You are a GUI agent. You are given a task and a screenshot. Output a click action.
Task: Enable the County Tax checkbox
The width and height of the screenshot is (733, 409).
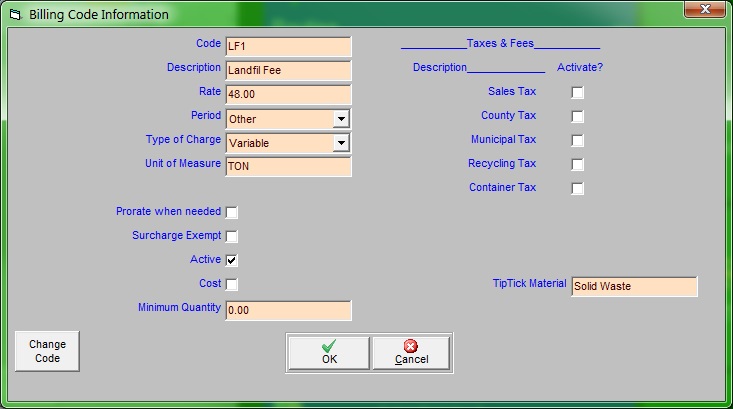tap(577, 116)
